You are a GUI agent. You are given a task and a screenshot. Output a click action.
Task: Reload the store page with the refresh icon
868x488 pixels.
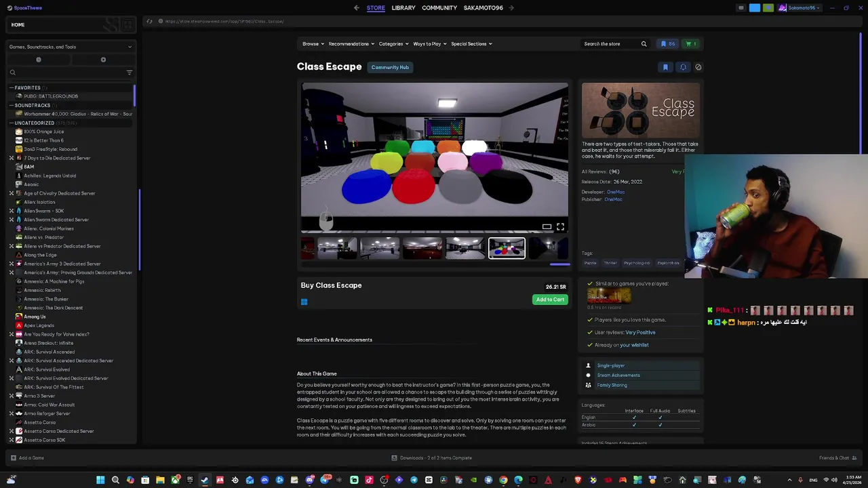[x=149, y=21]
